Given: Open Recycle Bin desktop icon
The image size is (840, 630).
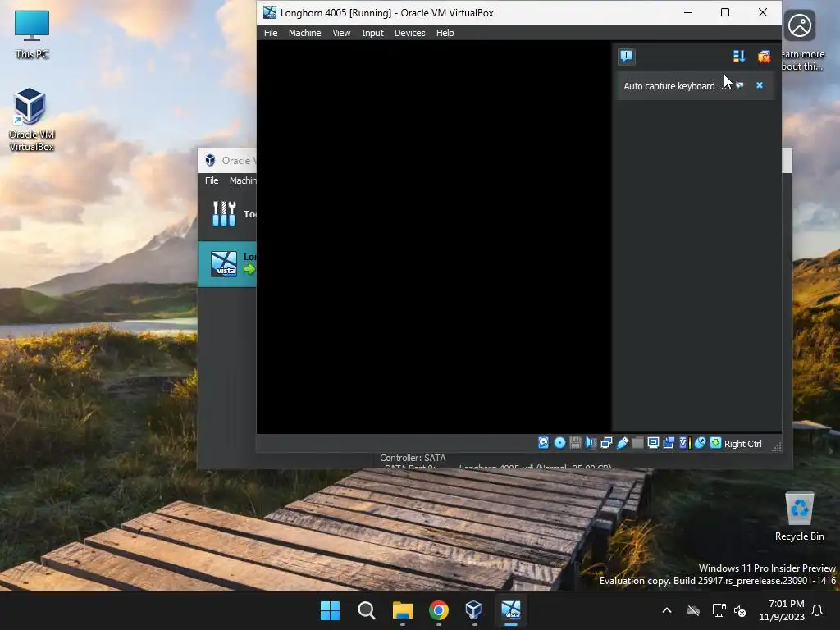Looking at the screenshot, I should coord(799,517).
